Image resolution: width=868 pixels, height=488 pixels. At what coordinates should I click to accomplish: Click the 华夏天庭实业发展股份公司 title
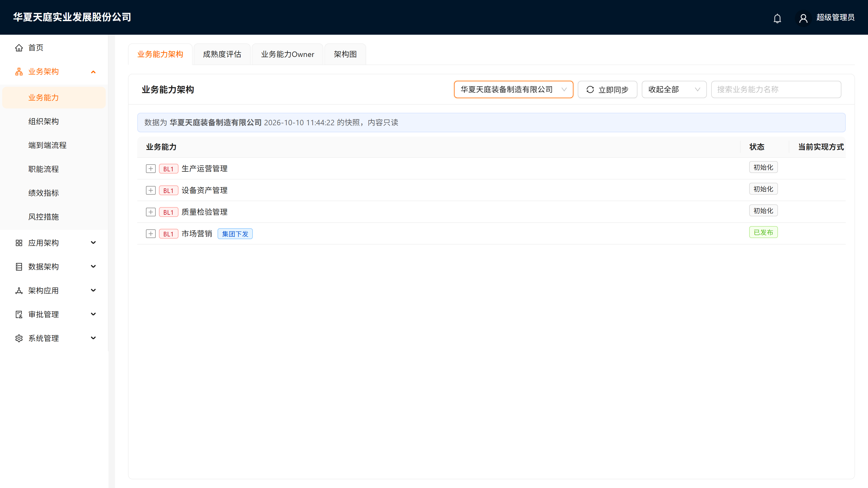[x=72, y=17]
